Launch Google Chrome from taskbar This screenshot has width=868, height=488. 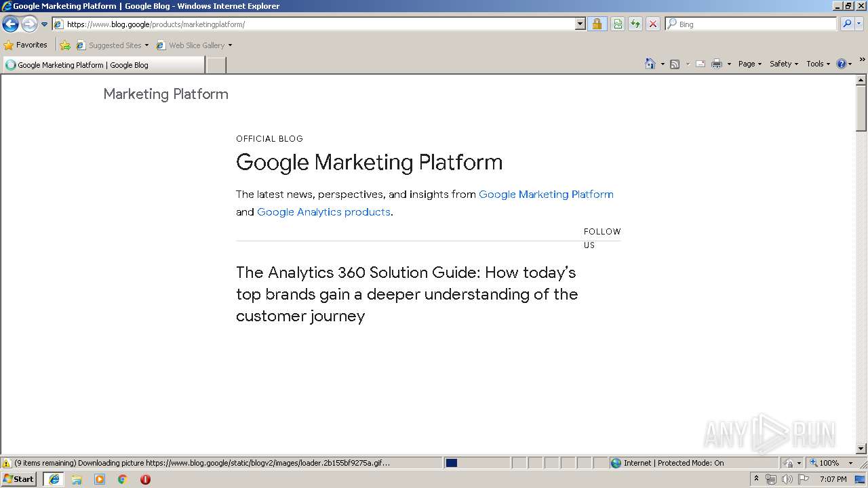(123, 479)
